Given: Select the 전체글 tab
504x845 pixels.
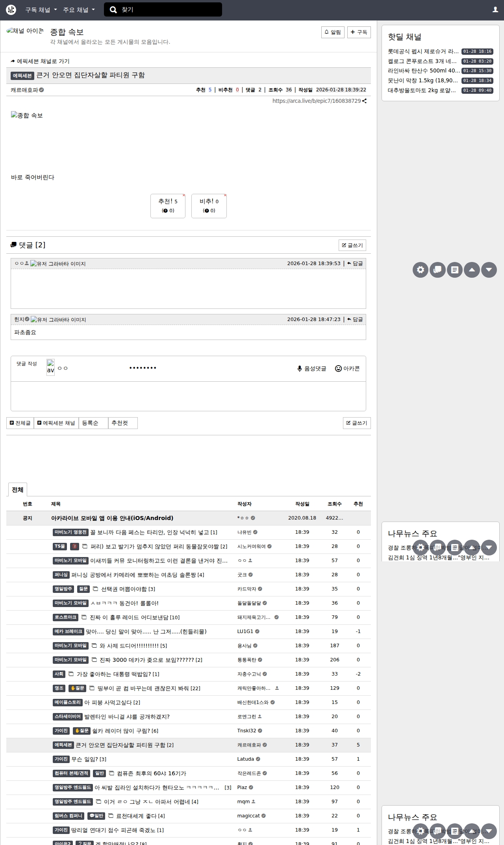Looking at the screenshot, I should (20, 423).
